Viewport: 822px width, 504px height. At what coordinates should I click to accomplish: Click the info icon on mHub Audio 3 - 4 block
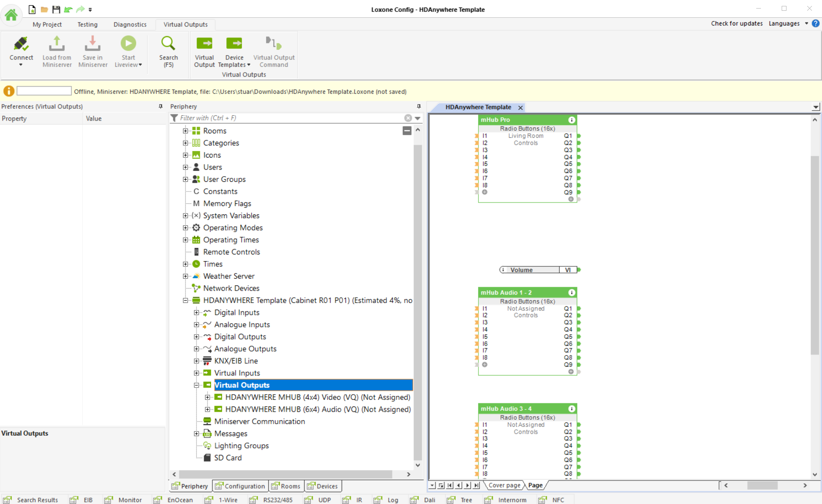[x=571, y=409]
